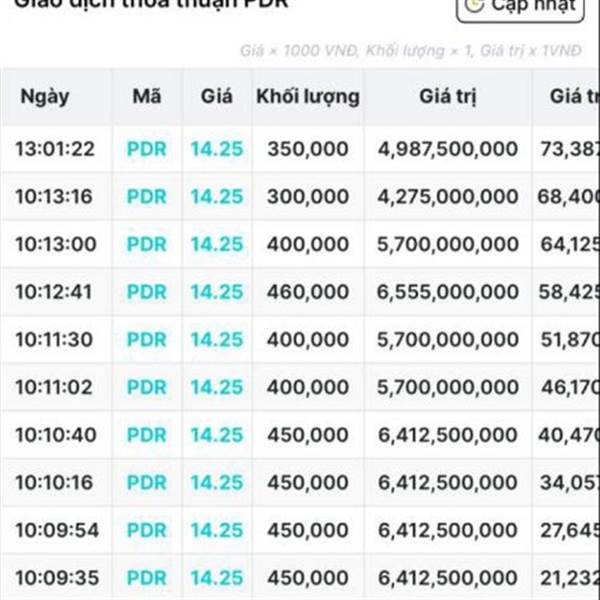Select PDR code in the 10:12:41 row
600x600 pixels.
tap(147, 292)
